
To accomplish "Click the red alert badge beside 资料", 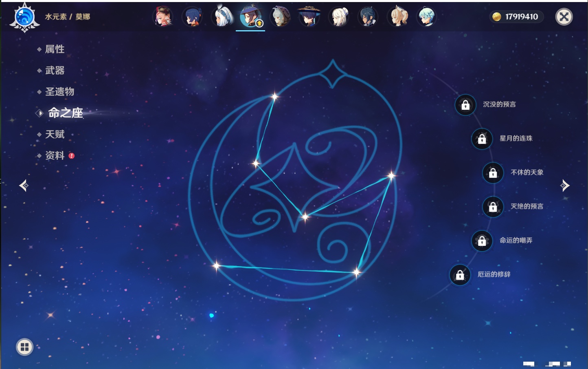I will pos(72,155).
